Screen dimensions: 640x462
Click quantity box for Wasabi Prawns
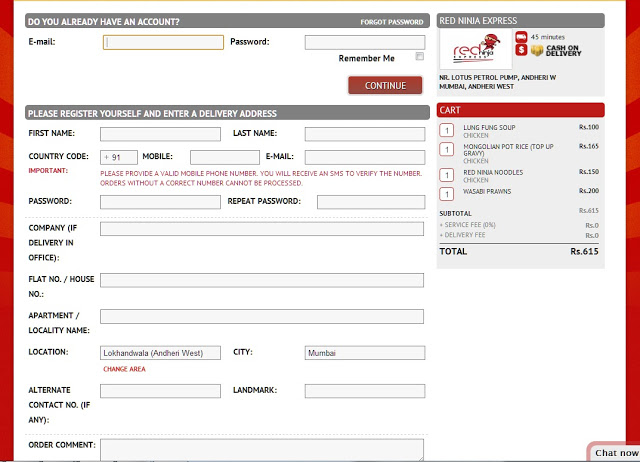coord(447,194)
